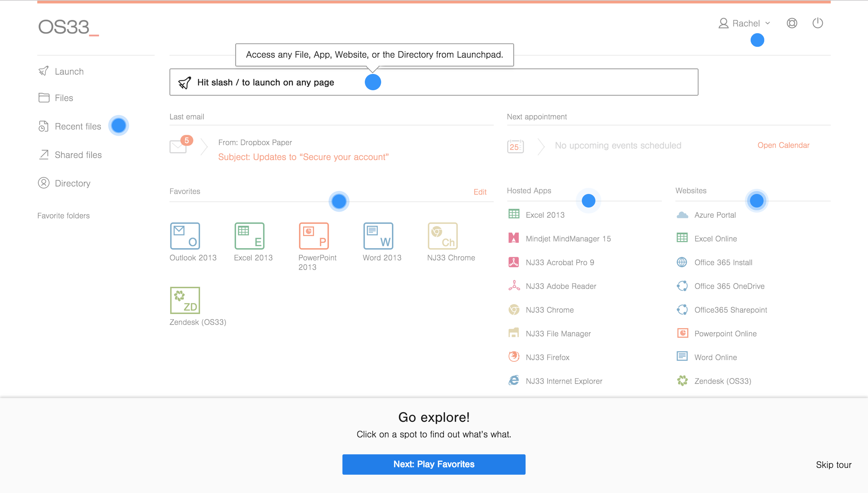Expand the Rachel user menu
The width and height of the screenshot is (868, 493).
point(744,23)
